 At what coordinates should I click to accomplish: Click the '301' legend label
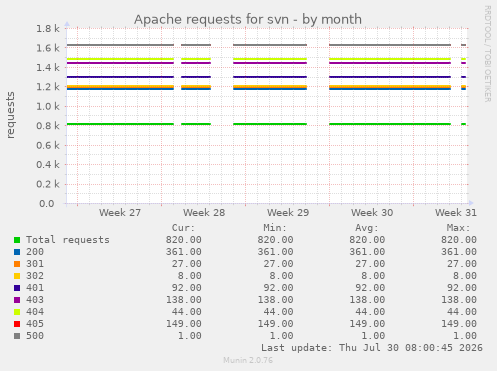click(35, 264)
